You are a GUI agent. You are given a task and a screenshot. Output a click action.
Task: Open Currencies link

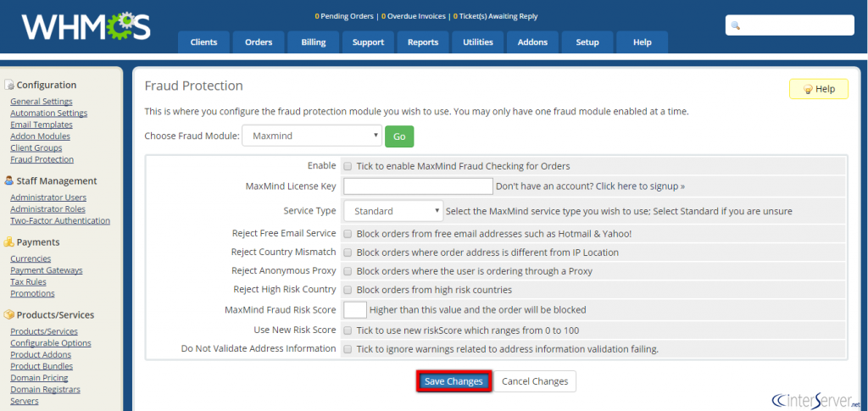pyautogui.click(x=31, y=258)
